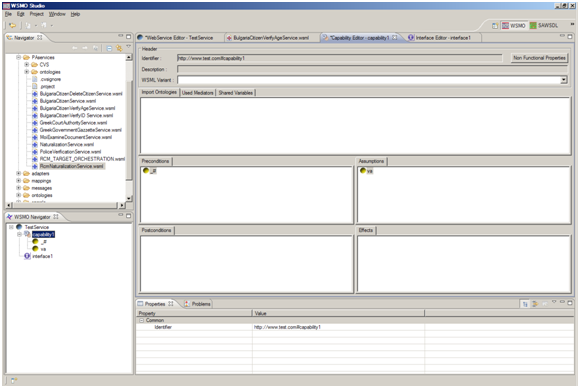This screenshot has height=388, width=580.
Task: Open the Project menu
Action: click(x=37, y=14)
